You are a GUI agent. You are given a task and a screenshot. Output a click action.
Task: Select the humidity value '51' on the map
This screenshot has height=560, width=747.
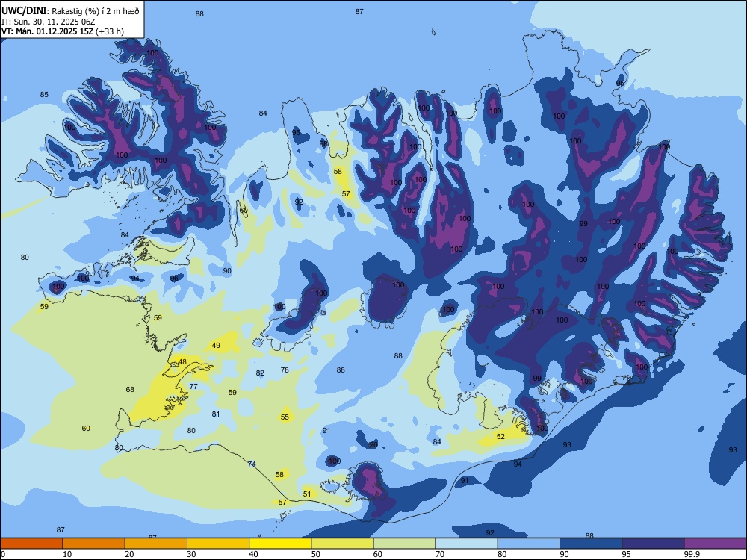tap(307, 494)
